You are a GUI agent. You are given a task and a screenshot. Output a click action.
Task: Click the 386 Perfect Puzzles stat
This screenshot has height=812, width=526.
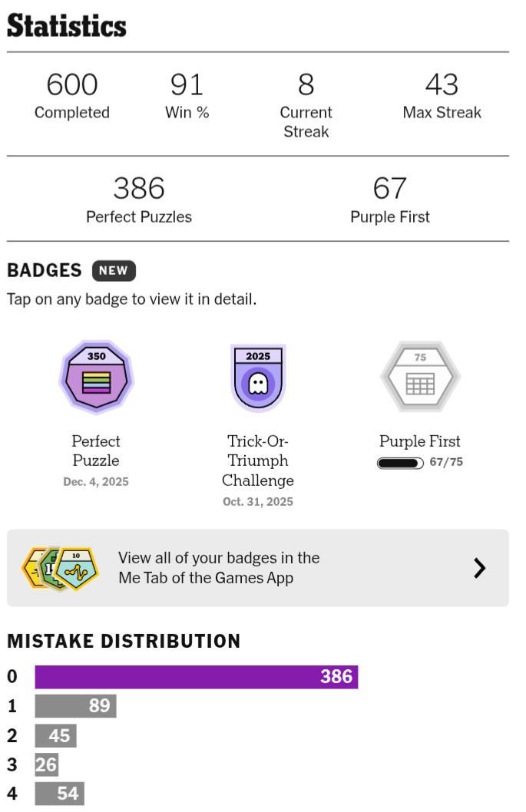[x=139, y=199]
